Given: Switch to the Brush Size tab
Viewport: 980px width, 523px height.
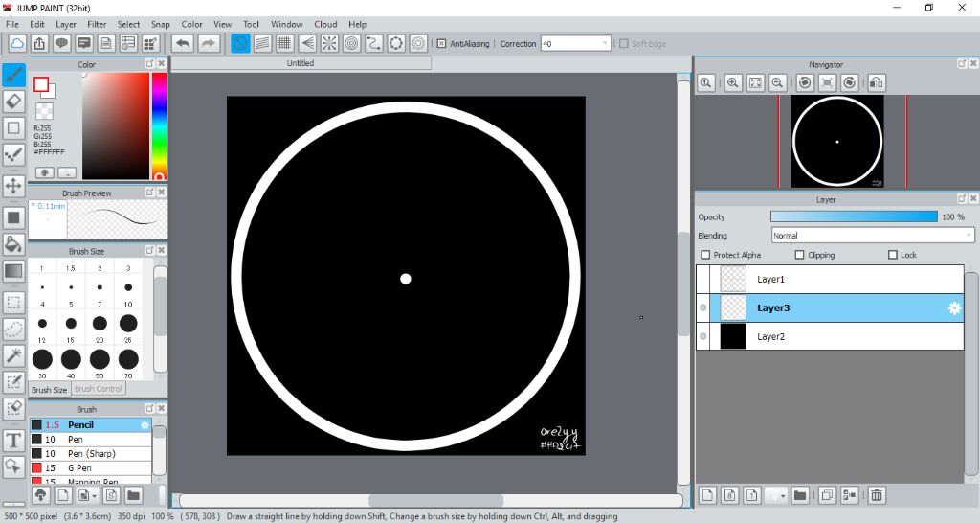Looking at the screenshot, I should [50, 389].
